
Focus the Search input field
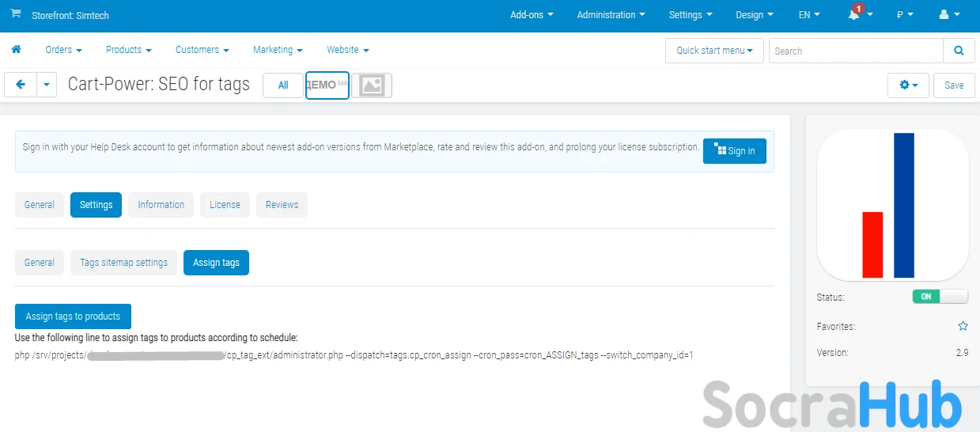point(855,51)
